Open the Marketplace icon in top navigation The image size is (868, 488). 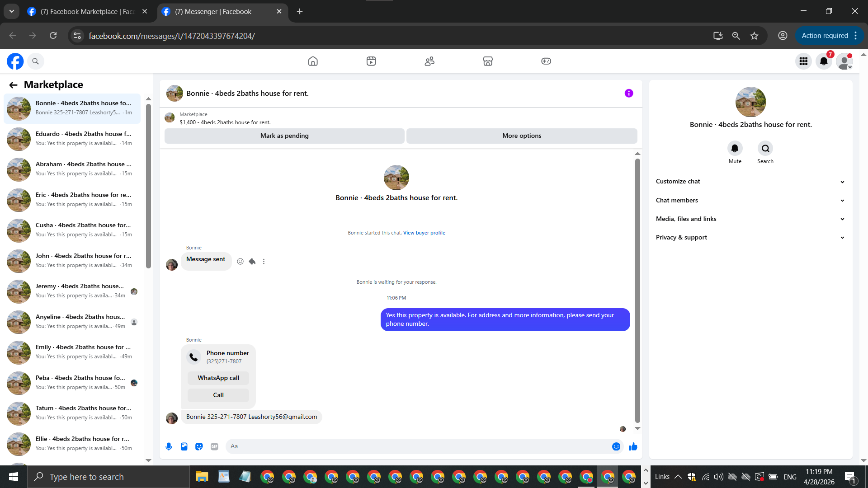tap(487, 61)
